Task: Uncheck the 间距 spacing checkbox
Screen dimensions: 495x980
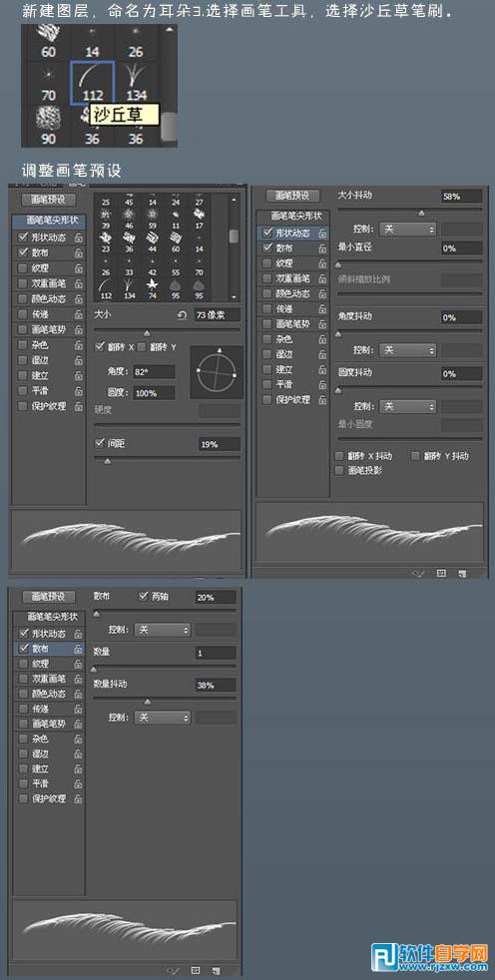Action: [x=100, y=443]
